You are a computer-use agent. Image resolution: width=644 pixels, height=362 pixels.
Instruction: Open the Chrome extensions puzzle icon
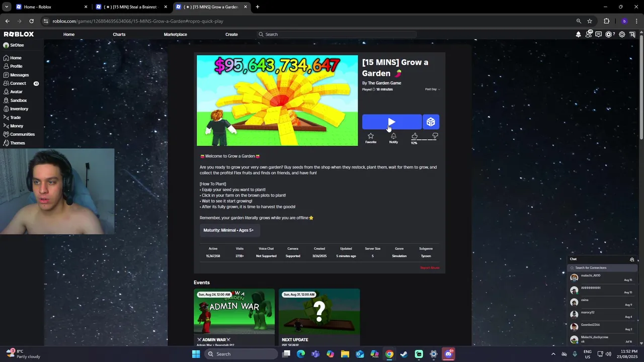coord(607,21)
